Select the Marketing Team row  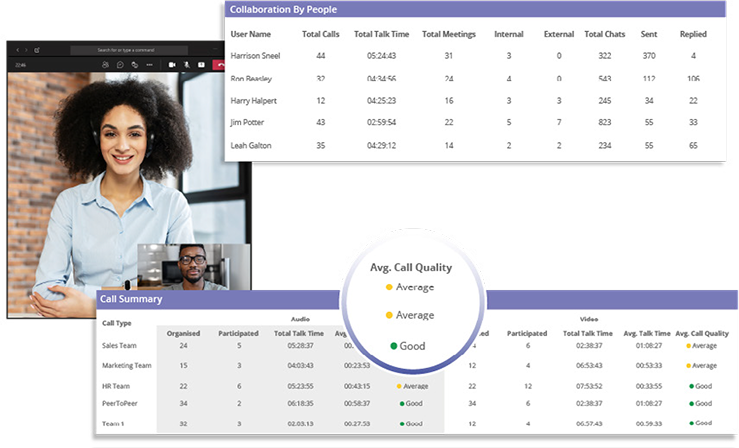click(x=127, y=365)
